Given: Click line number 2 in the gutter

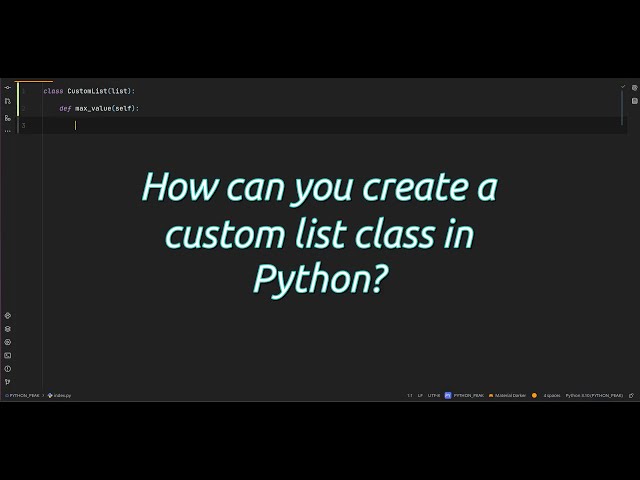Looking at the screenshot, I should [x=23, y=108].
